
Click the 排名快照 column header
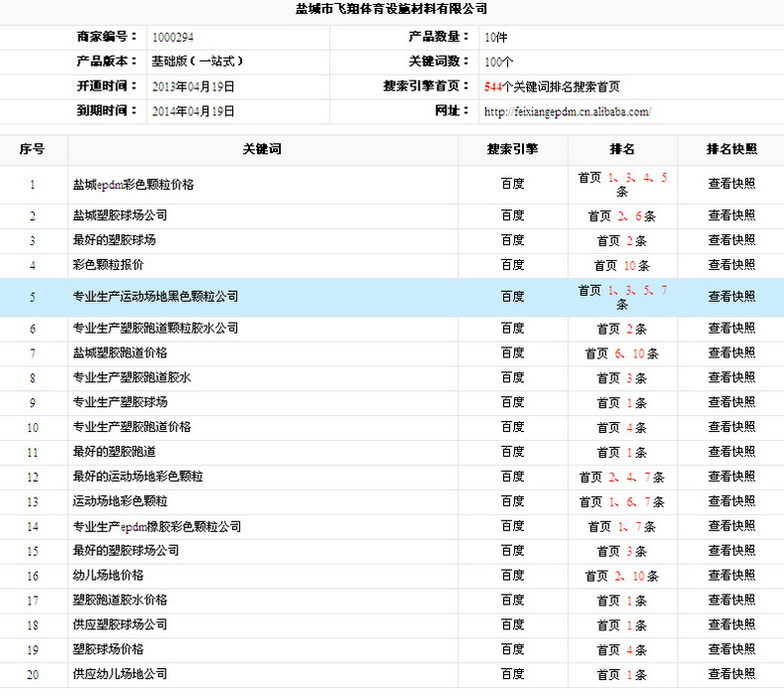pos(731,149)
